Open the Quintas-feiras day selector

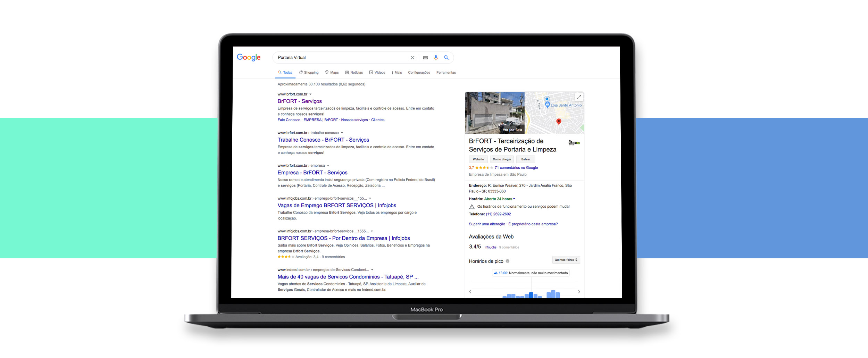[566, 260]
